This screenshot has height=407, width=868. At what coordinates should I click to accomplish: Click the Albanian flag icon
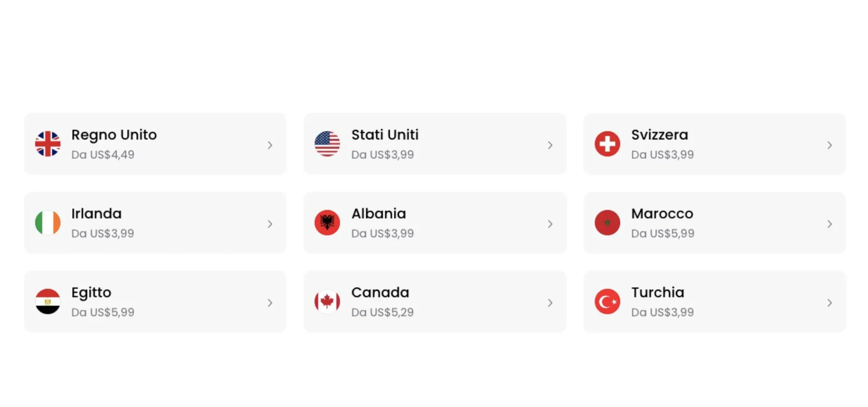(327, 222)
